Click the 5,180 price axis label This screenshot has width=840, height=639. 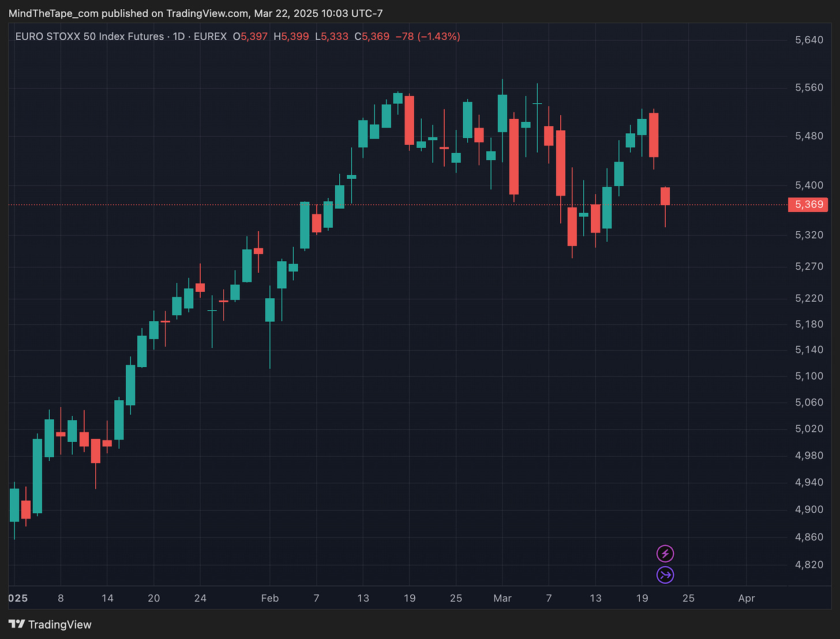pos(809,324)
